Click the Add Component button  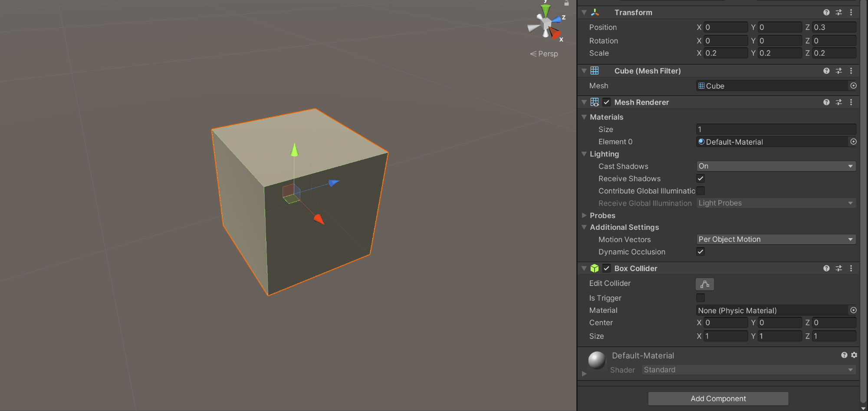point(718,398)
